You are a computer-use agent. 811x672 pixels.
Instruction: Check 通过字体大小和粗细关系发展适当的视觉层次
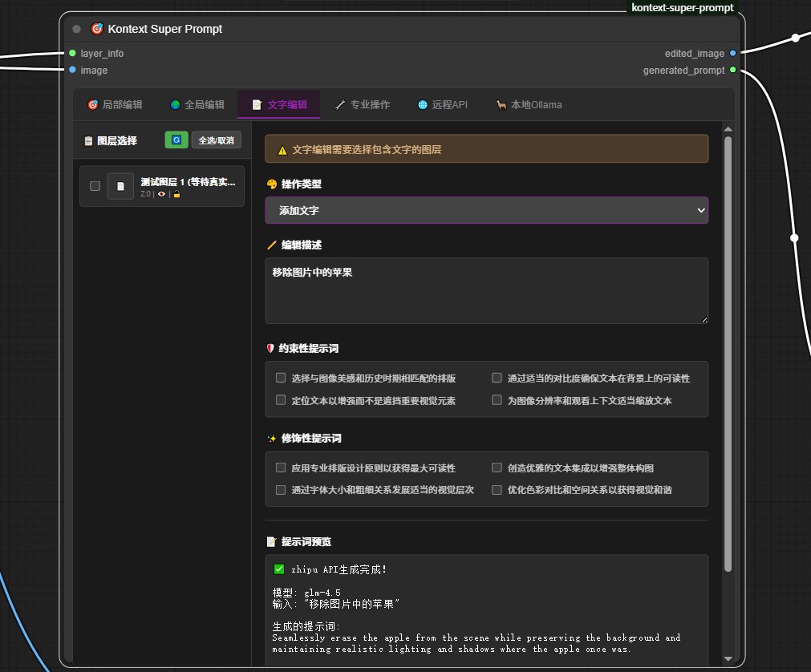281,490
